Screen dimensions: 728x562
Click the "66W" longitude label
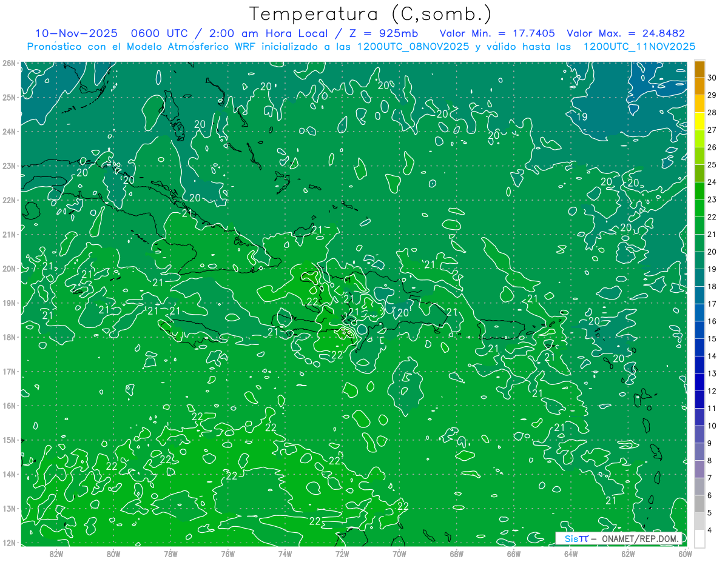tap(513, 554)
